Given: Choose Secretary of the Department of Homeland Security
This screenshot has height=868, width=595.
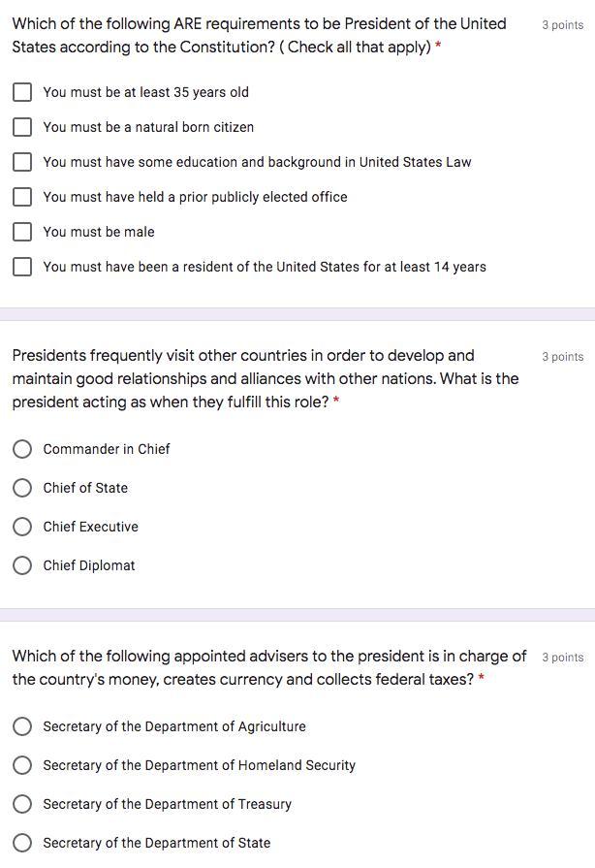Looking at the screenshot, I should (22, 765).
